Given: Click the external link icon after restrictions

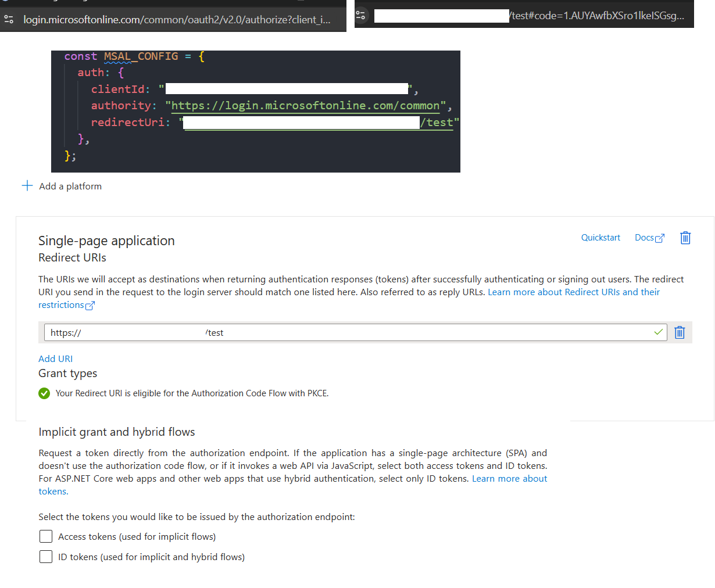Looking at the screenshot, I should pos(90,306).
